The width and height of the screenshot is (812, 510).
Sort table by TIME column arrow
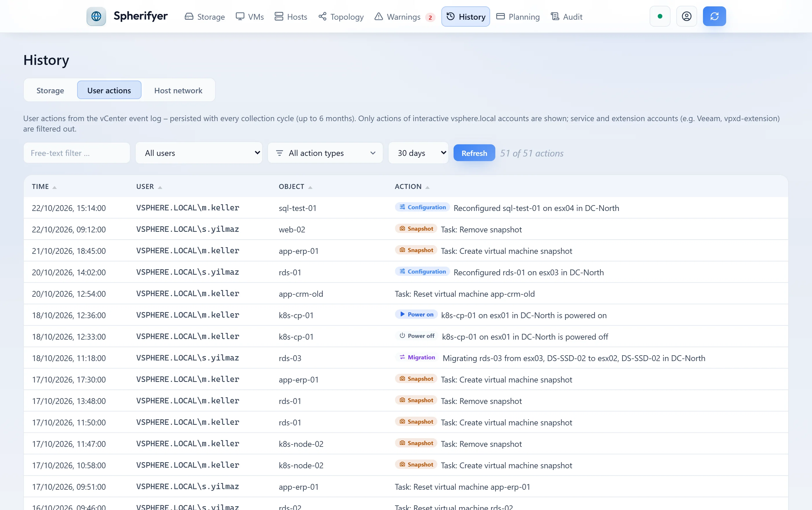pos(54,187)
